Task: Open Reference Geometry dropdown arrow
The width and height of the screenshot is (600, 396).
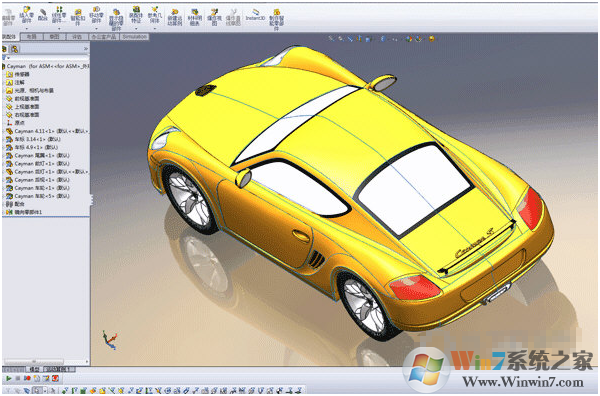Action: click(x=155, y=28)
